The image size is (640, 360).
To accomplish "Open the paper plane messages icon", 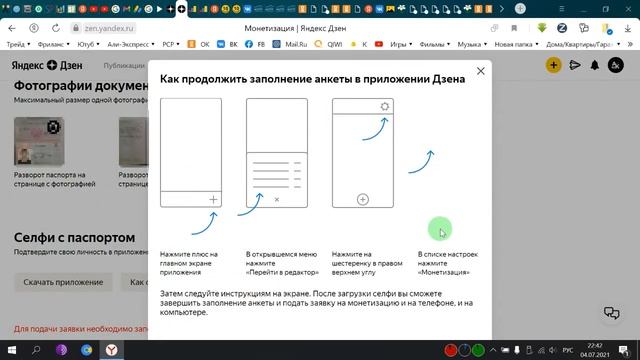I will pyautogui.click(x=575, y=65).
